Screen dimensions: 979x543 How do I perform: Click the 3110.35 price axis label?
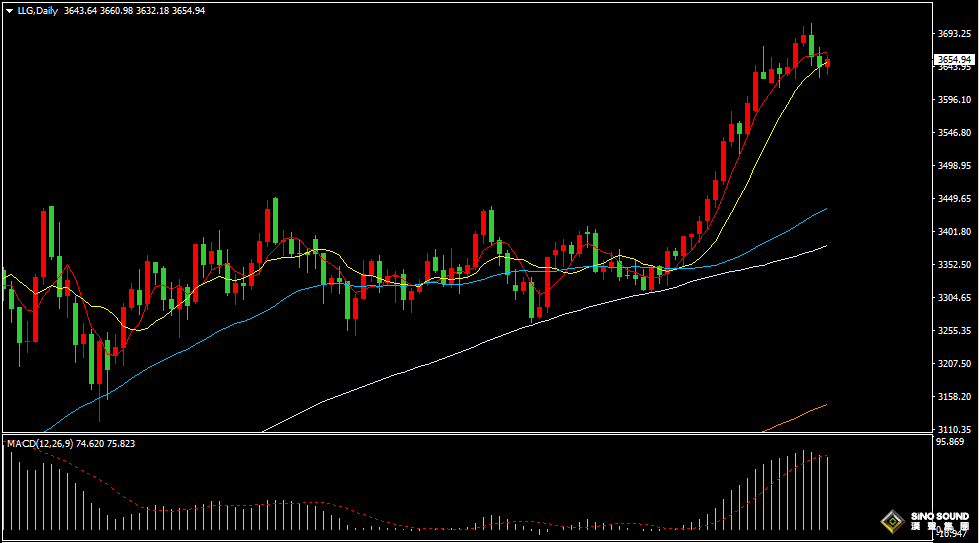954,429
